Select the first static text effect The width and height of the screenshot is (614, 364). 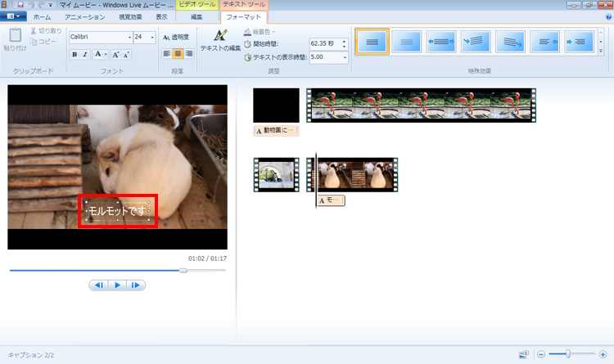coord(372,42)
